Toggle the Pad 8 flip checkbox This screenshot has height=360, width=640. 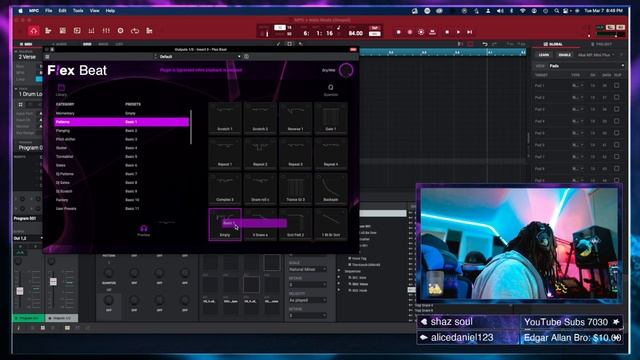[616, 169]
